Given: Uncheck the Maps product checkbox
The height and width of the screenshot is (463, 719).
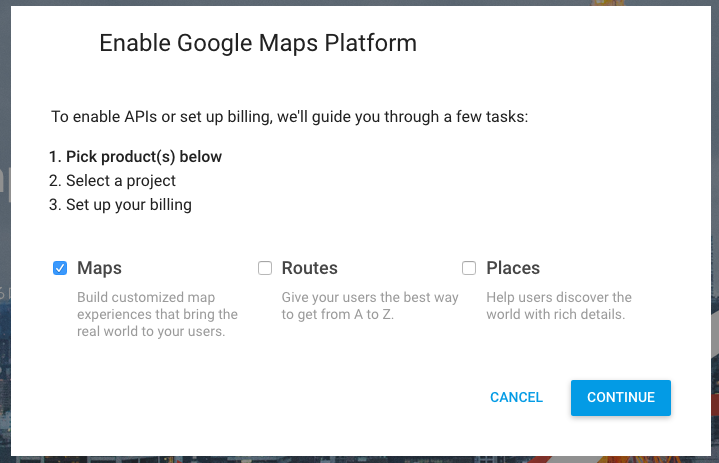Looking at the screenshot, I should coord(60,268).
